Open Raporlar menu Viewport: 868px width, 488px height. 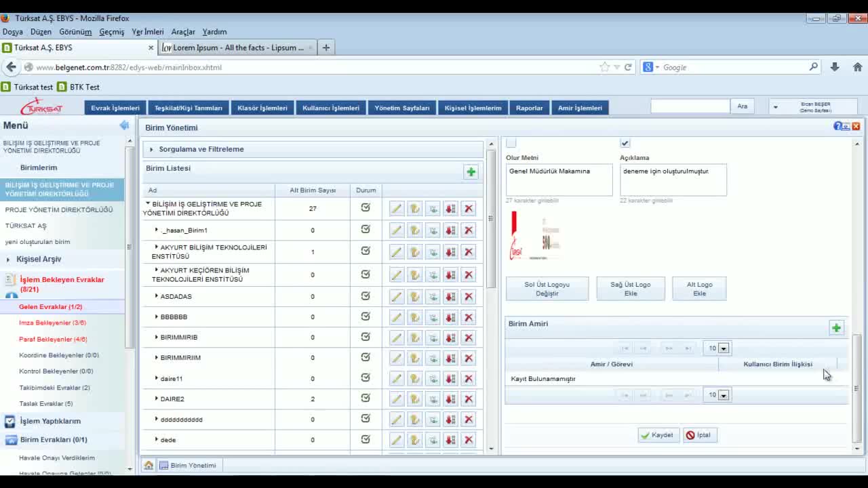pos(529,108)
